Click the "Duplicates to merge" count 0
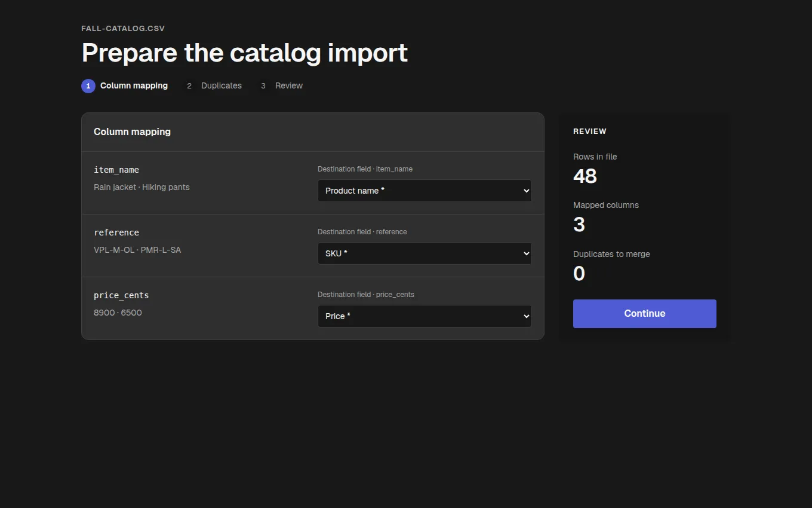The image size is (812, 508). pyautogui.click(x=579, y=274)
